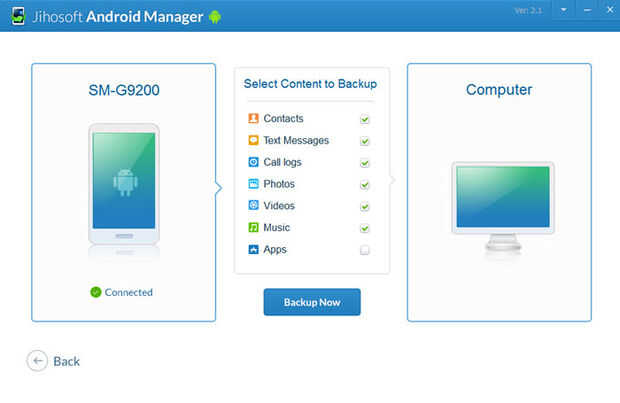
Task: Open the title bar dropdown arrow menu
Action: point(564,10)
